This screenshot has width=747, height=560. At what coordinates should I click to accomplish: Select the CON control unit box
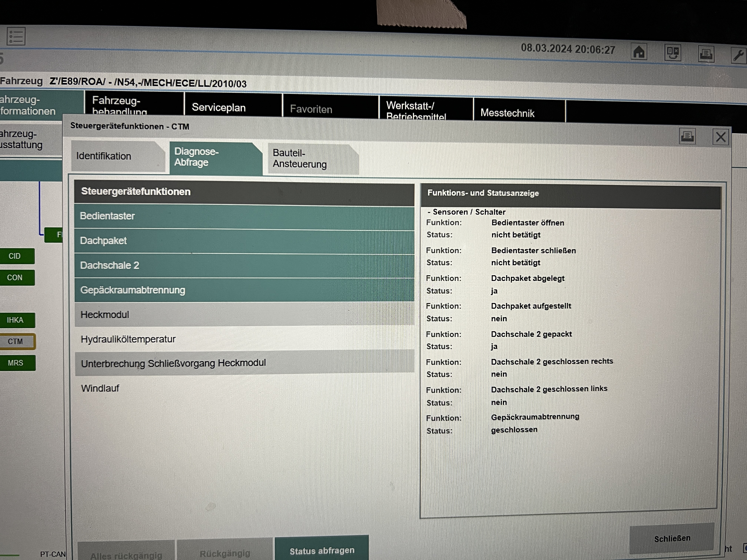coord(17,277)
